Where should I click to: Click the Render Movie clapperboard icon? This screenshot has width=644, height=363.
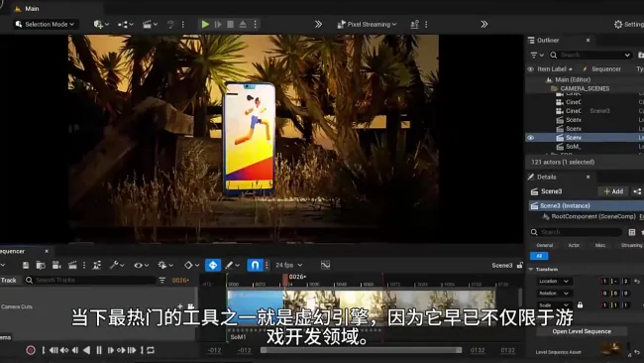pyautogui.click(x=72, y=265)
